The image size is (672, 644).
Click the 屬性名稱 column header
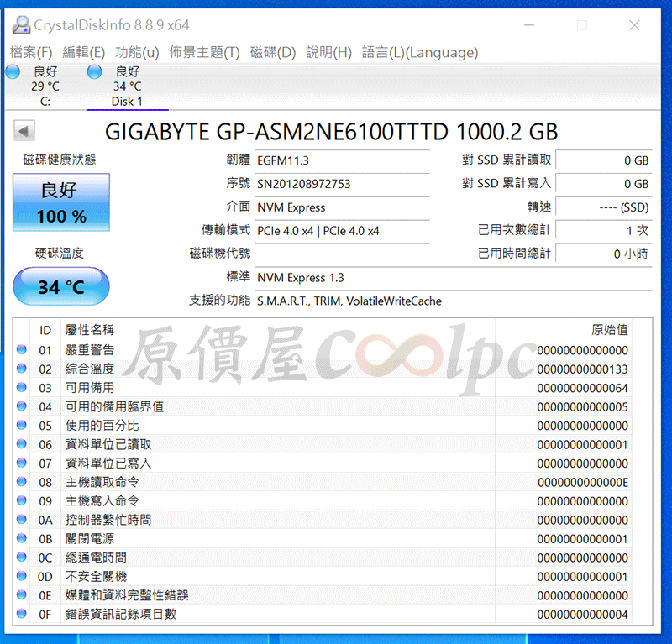[278, 330]
